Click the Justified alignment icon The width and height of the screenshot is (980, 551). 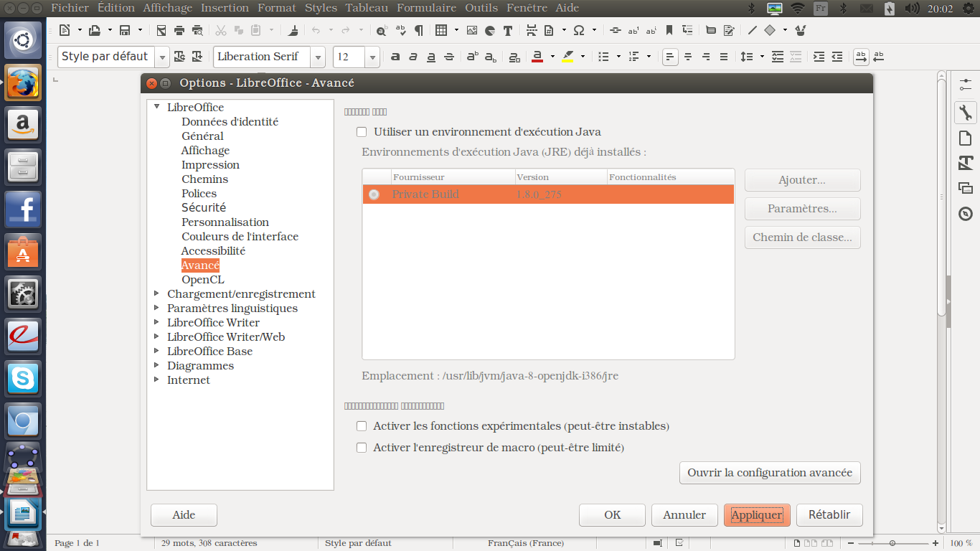pos(724,57)
